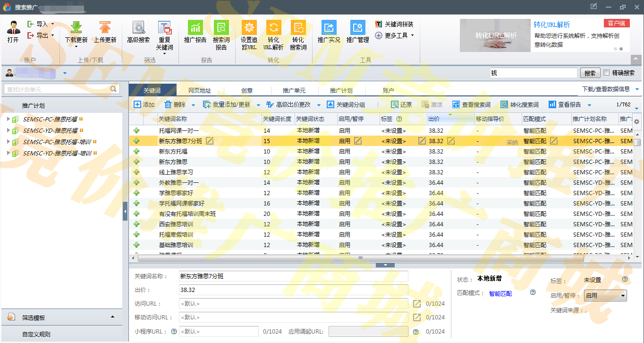This screenshot has height=343, width=644.
Task: Click 关键词拼装 keyword assembly tool
Action: tap(394, 24)
